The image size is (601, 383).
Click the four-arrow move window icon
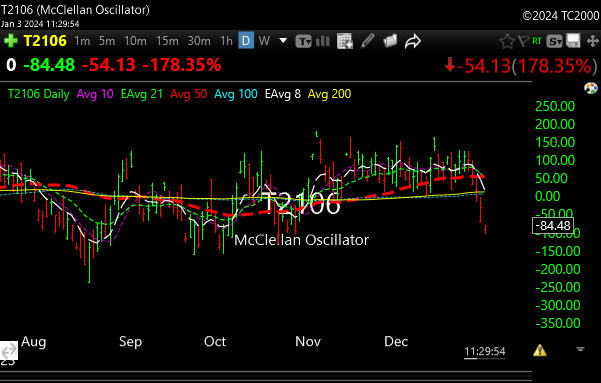(593, 41)
